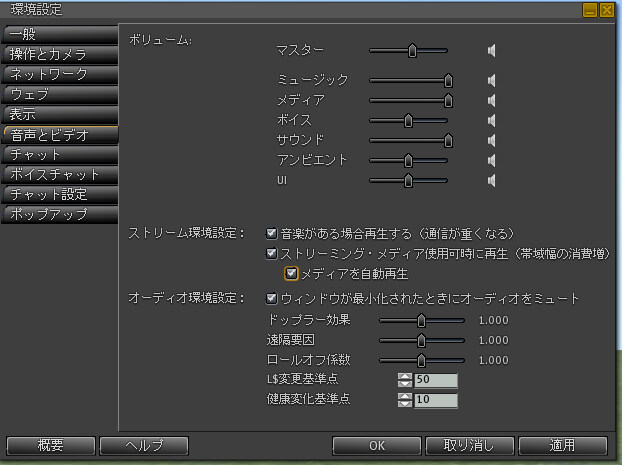Uncheck メディアを自動再生 checkbox
The width and height of the screenshot is (622, 465).
tap(291, 273)
